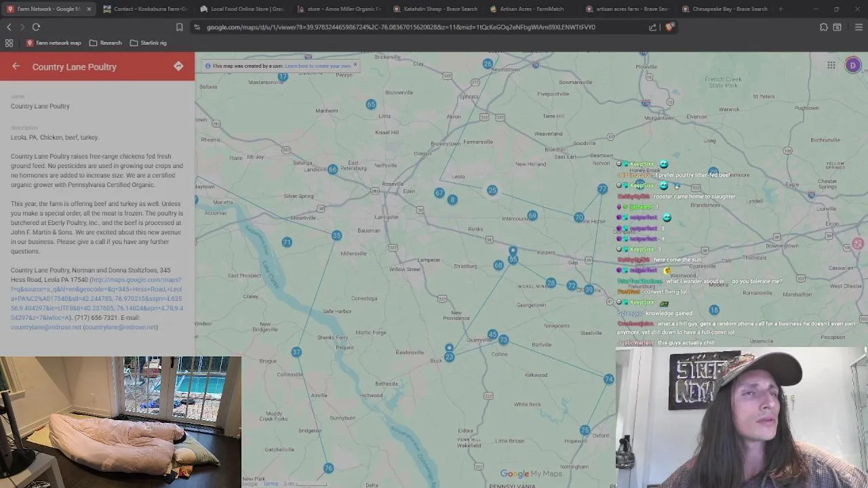Select map marker 37

(296, 352)
